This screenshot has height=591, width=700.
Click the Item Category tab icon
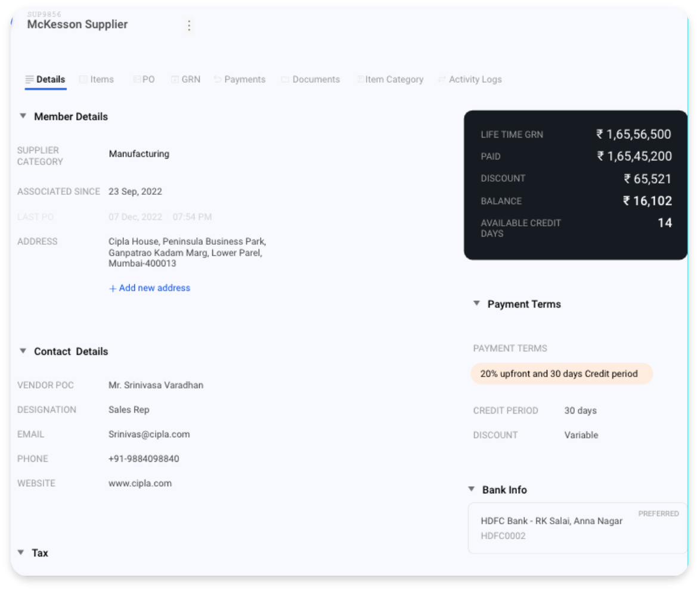360,79
